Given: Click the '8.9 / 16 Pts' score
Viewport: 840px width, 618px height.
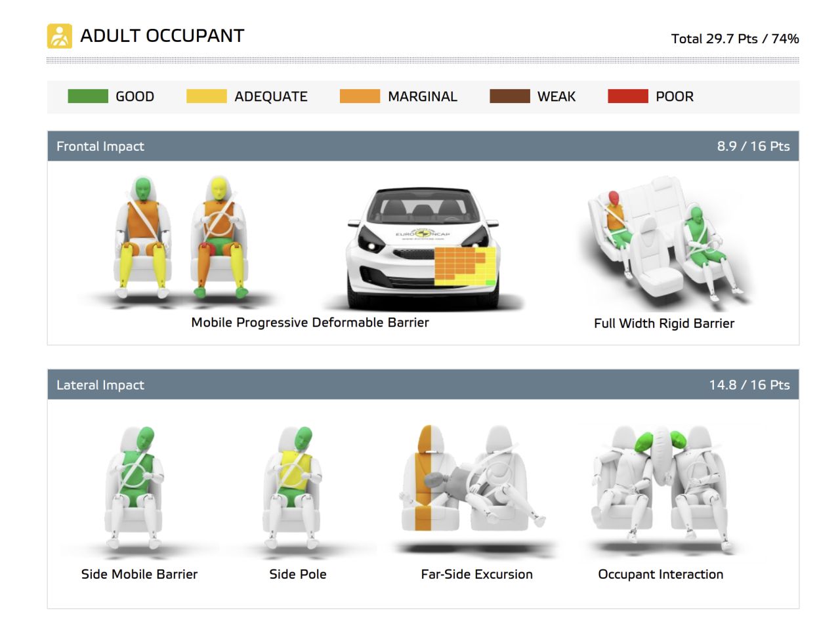Looking at the screenshot, I should tap(753, 146).
